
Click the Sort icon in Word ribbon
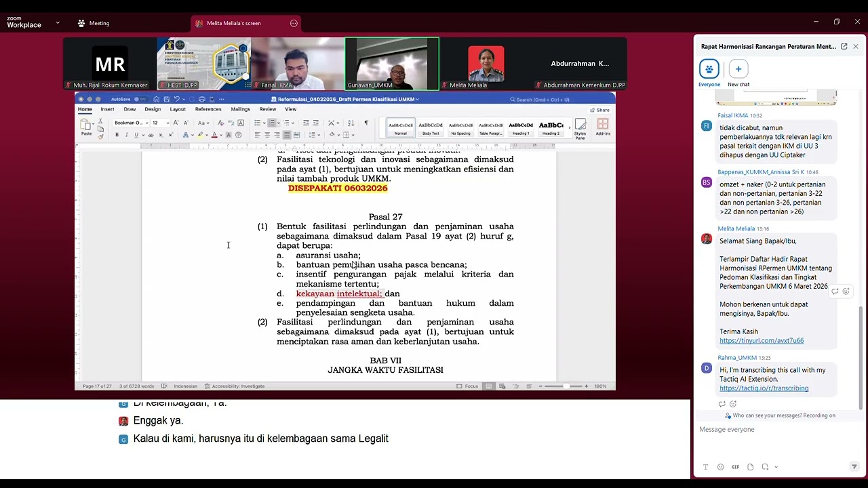[x=351, y=123]
